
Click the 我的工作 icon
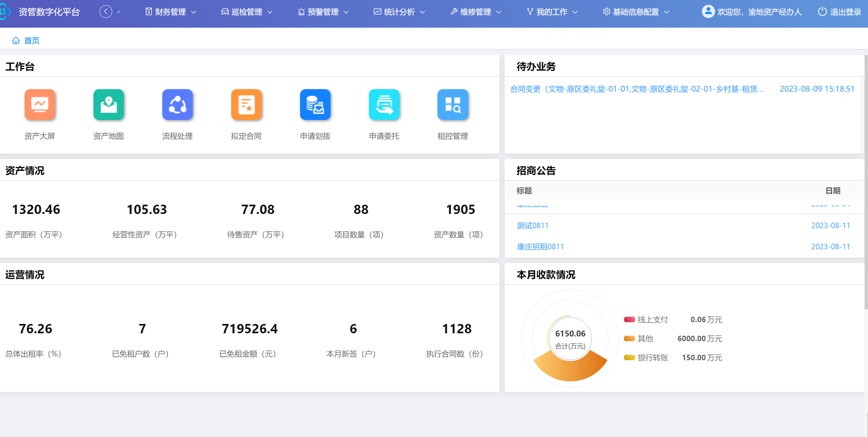530,12
